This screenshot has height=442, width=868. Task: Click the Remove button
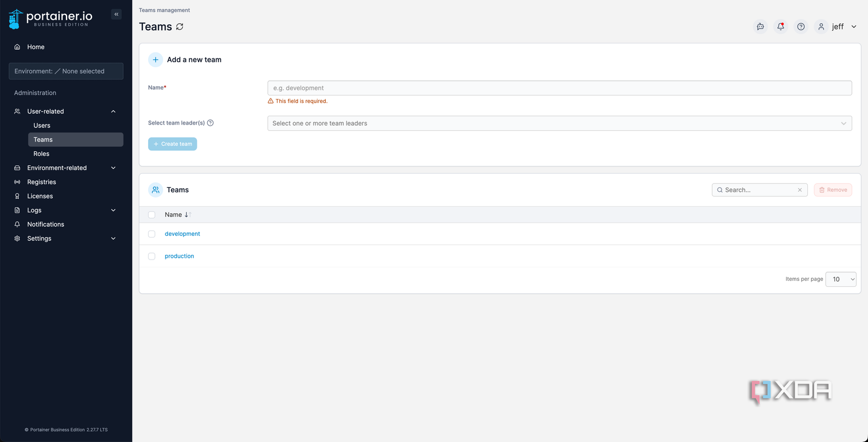[833, 190]
